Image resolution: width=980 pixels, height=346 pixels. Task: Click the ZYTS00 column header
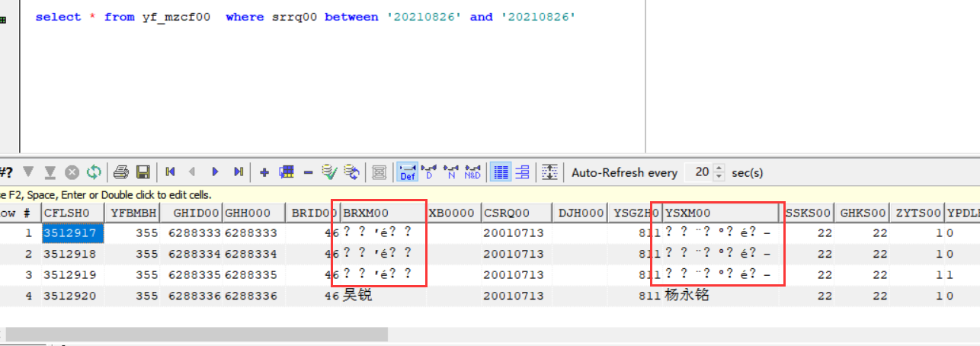tap(918, 213)
